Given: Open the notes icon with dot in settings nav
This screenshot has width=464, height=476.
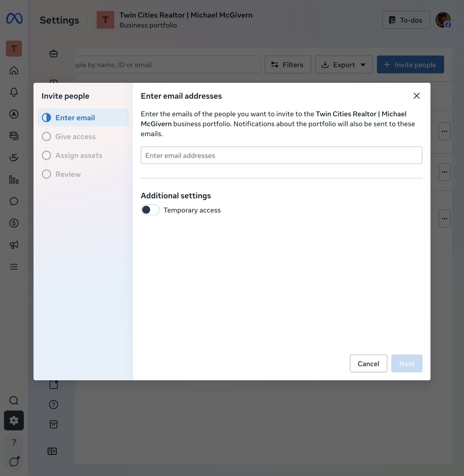Looking at the screenshot, I should point(54,385).
